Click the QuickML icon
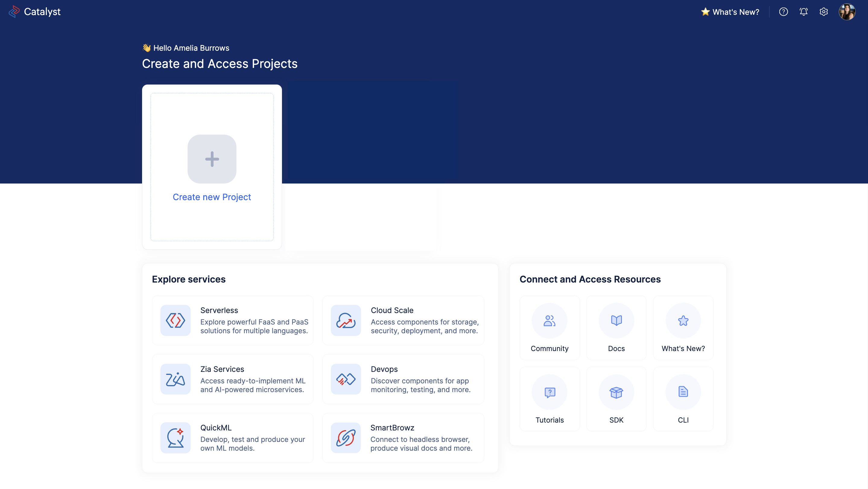Viewport: 868px width, 489px height. 176,438
